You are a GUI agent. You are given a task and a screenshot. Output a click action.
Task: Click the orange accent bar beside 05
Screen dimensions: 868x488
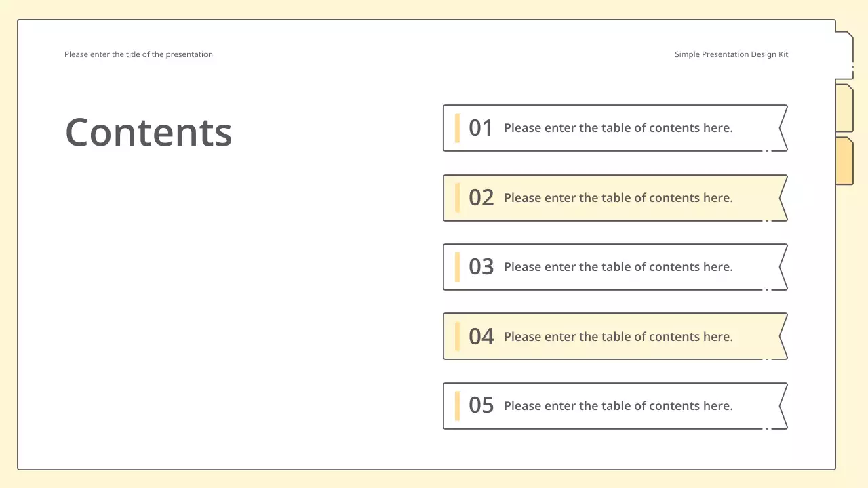click(x=458, y=406)
